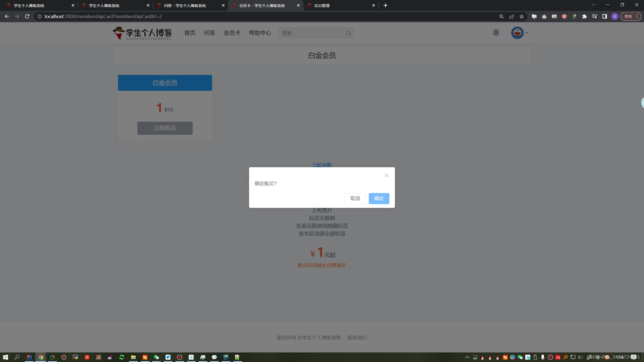Open the tab search chevron dropdown
Screen dimensions: 644x362
593,5
